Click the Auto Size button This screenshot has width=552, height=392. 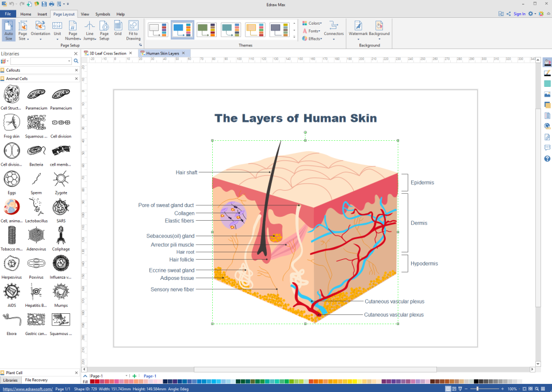(x=9, y=30)
